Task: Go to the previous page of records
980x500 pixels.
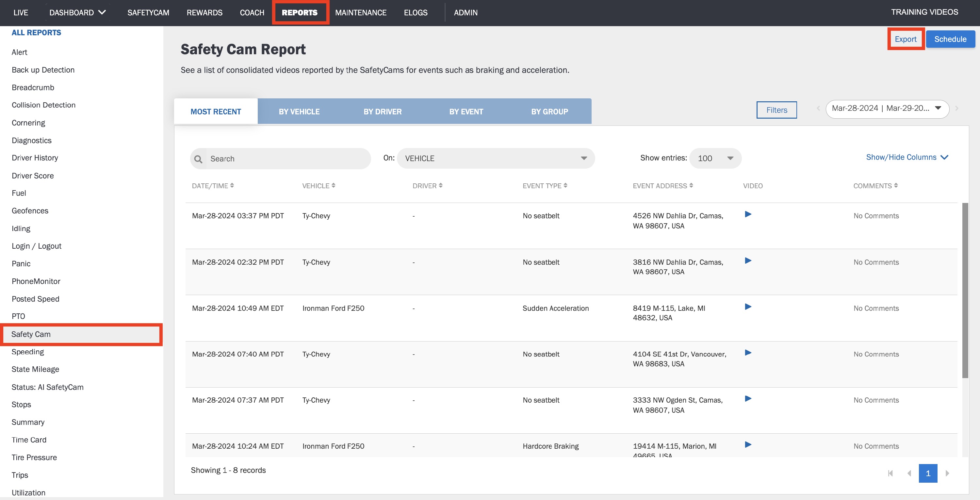Action: click(909, 473)
